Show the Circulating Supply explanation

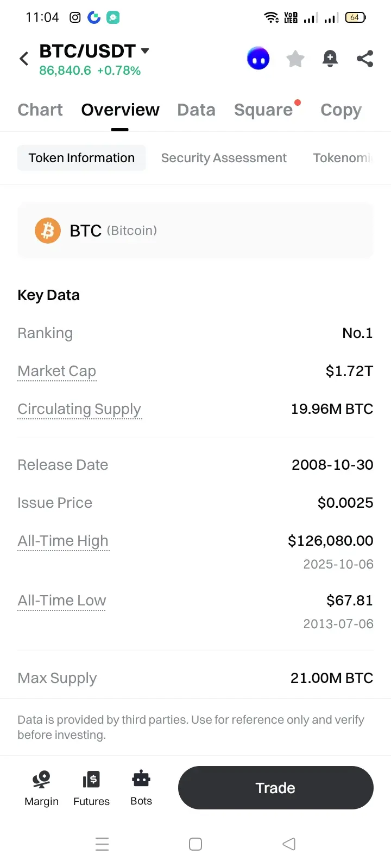point(79,409)
